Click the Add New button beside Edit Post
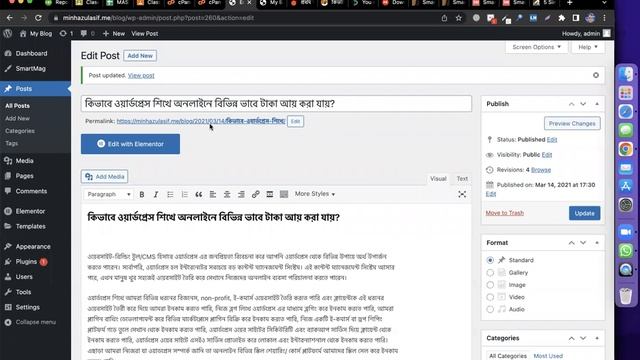The height and width of the screenshot is (360, 640). [140, 56]
